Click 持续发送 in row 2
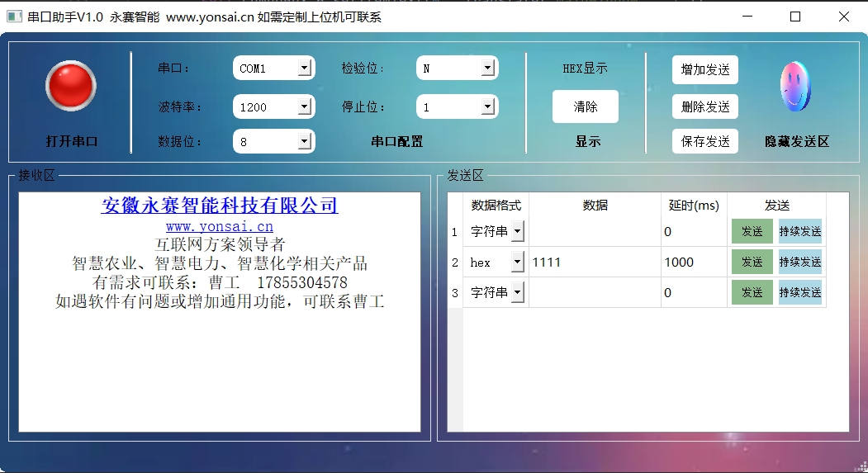This screenshot has width=868, height=473. 799,263
